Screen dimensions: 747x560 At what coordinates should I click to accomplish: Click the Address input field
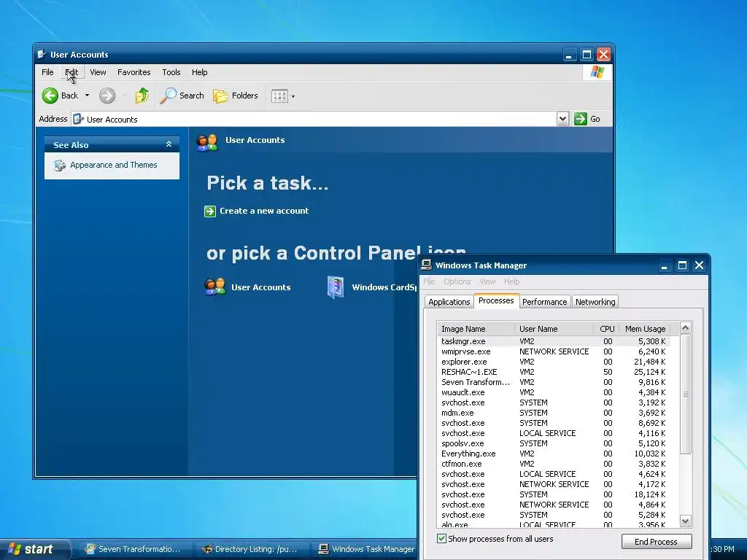[314, 119]
